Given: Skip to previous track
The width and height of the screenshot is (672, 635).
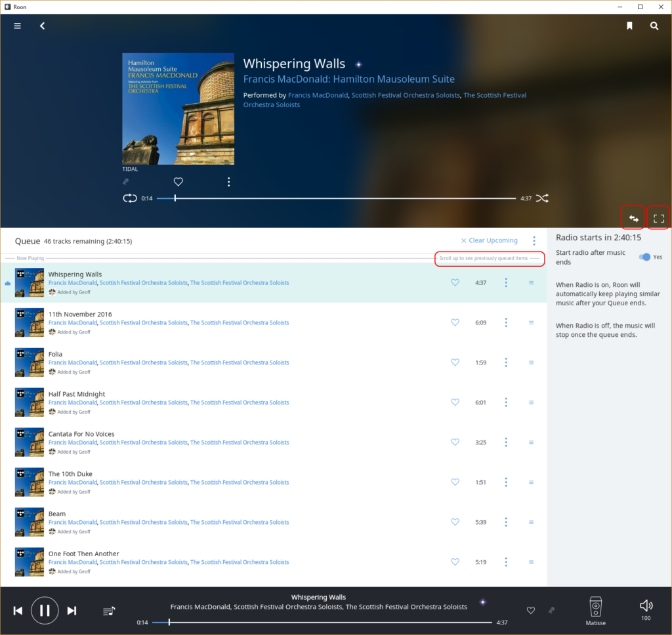Looking at the screenshot, I should click(18, 611).
